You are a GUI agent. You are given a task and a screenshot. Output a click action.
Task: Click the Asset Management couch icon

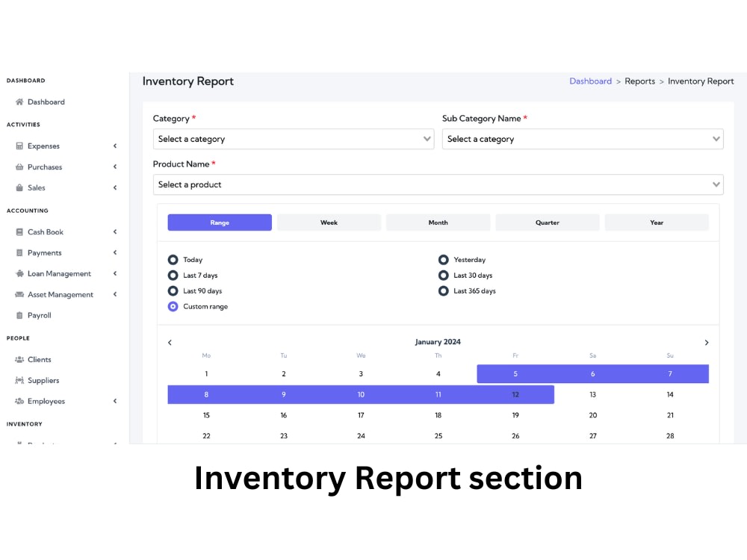point(19,294)
